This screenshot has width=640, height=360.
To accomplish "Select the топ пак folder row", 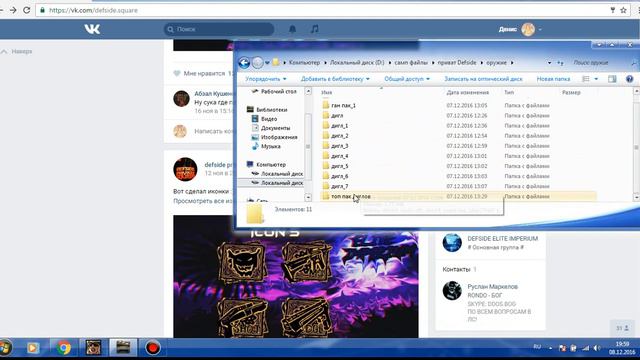I will pyautogui.click(x=458, y=196).
